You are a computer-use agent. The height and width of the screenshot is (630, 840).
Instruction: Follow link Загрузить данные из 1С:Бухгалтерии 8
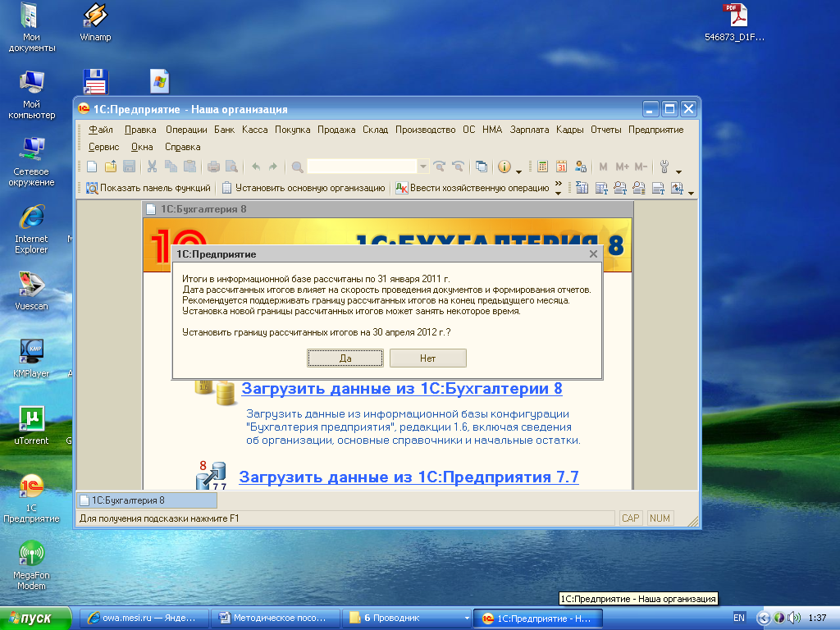[402, 388]
